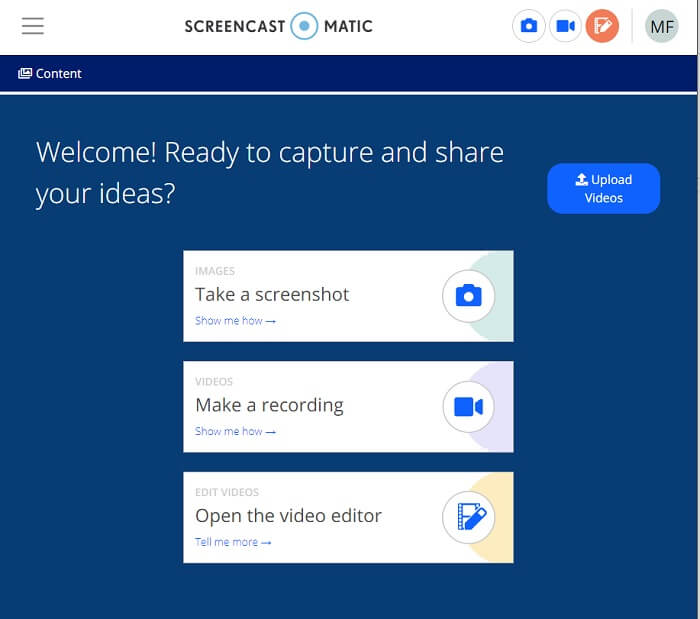Click the VIDEOS label
This screenshot has width=700, height=619.
214,382
